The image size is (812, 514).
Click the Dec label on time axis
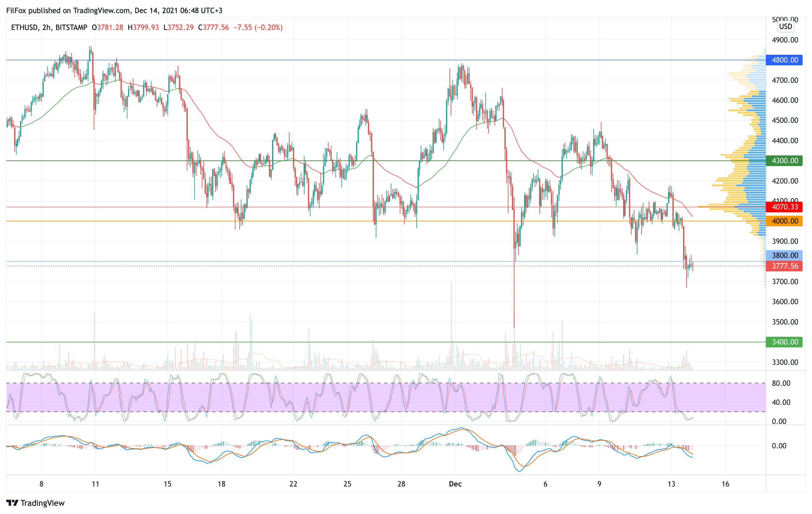coord(455,484)
